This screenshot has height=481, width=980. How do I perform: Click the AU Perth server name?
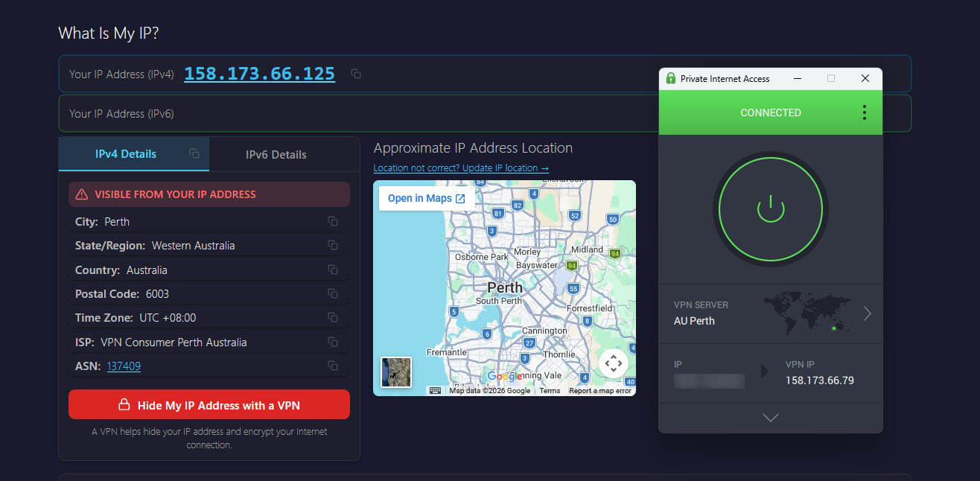coord(694,321)
